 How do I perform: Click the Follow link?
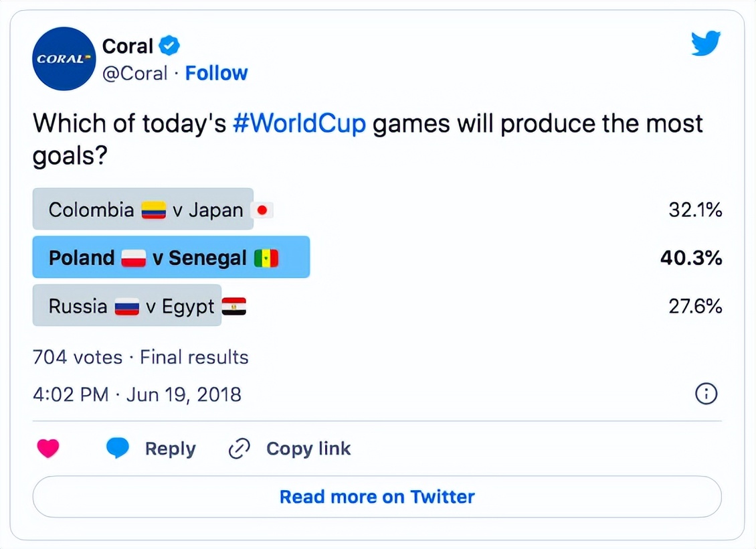(x=216, y=73)
